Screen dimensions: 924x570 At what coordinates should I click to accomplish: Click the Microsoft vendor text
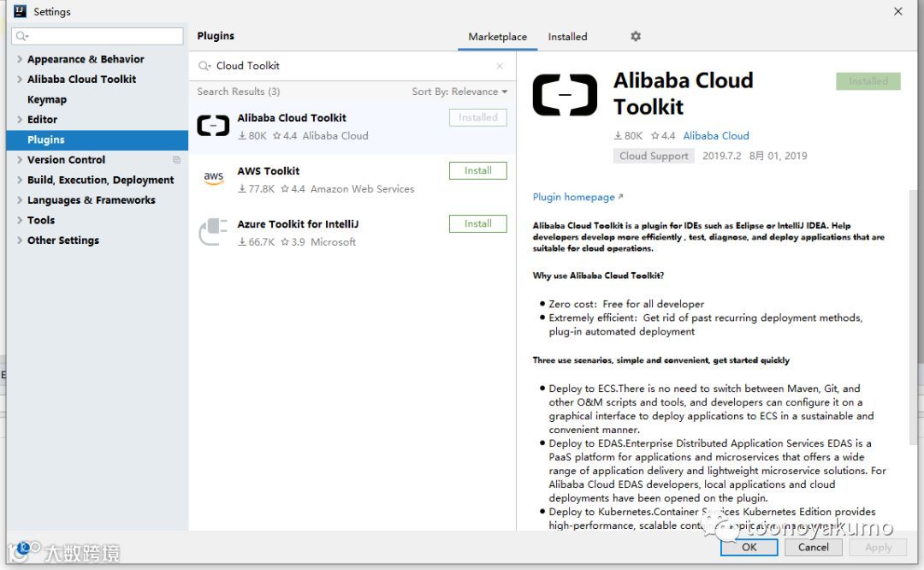click(x=333, y=241)
